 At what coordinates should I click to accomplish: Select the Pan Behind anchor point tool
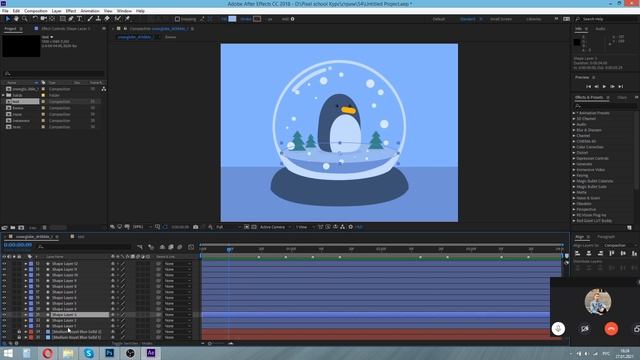tap(52, 19)
